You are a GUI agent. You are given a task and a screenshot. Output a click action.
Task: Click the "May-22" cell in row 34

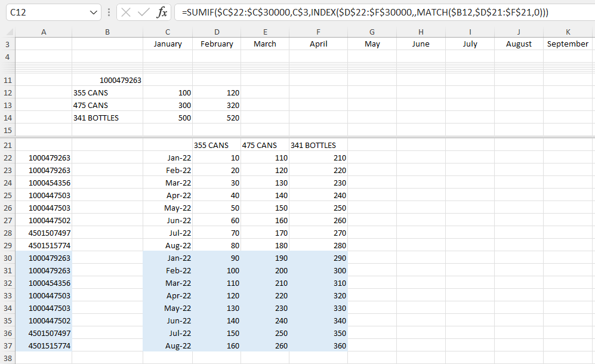click(168, 308)
